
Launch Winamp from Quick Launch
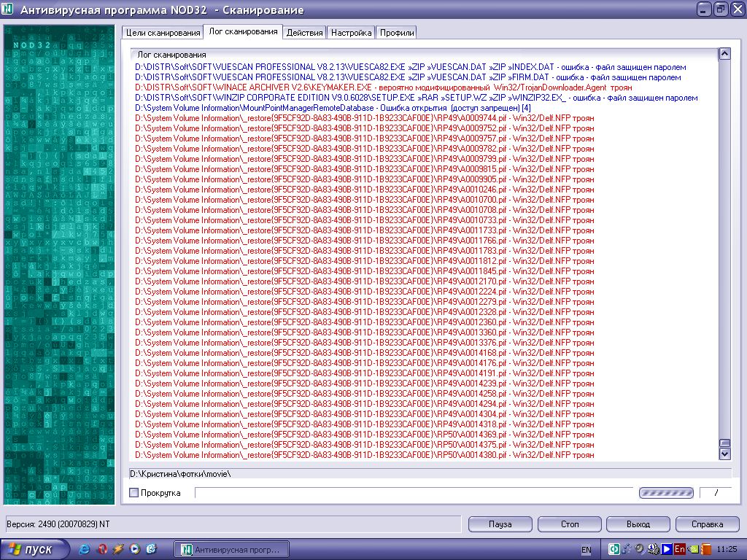tap(117, 549)
